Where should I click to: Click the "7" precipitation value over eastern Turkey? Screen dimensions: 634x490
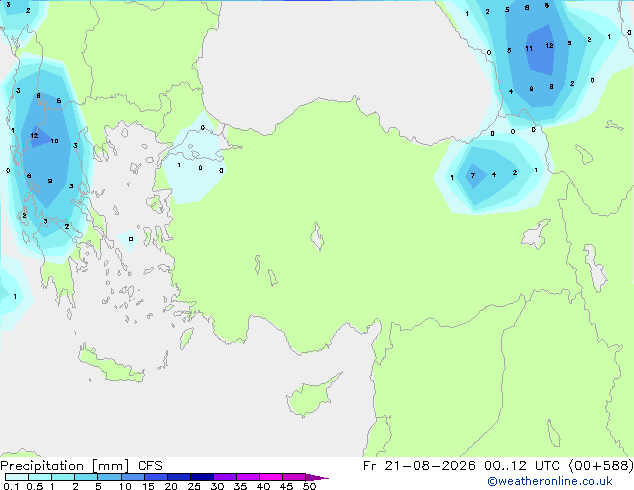(473, 175)
